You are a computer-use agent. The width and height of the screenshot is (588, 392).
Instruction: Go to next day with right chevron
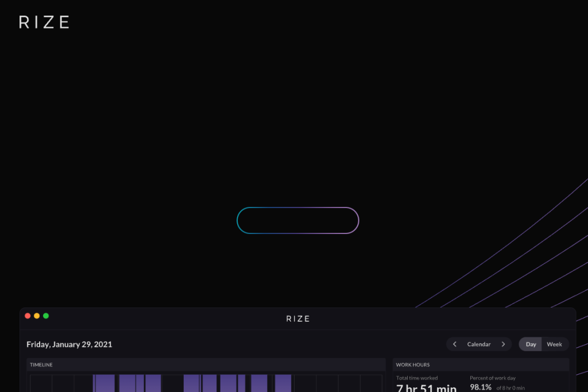click(x=503, y=344)
